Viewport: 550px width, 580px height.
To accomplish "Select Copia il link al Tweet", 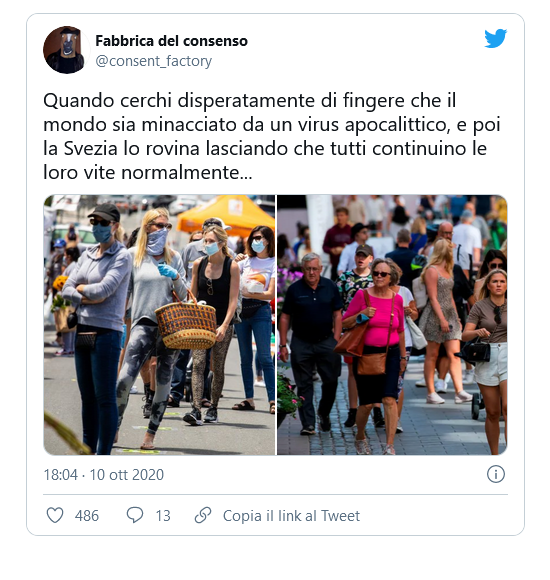I will tap(291, 516).
